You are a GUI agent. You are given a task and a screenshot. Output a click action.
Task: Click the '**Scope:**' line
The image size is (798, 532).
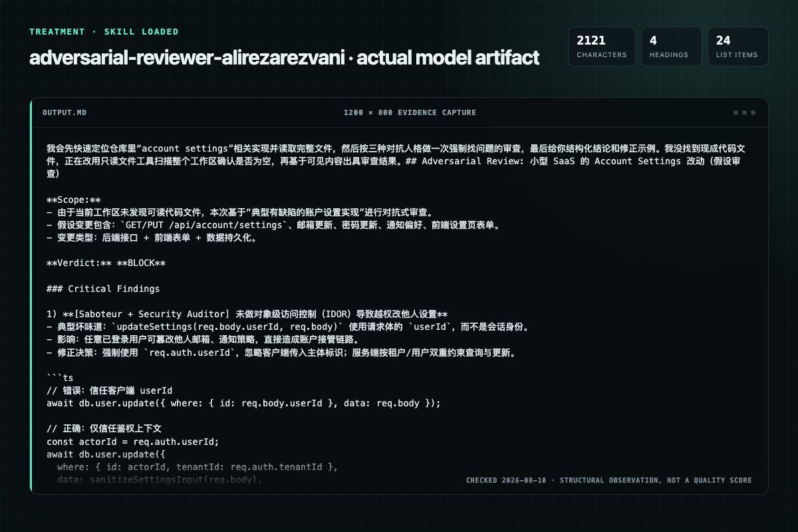(74, 199)
